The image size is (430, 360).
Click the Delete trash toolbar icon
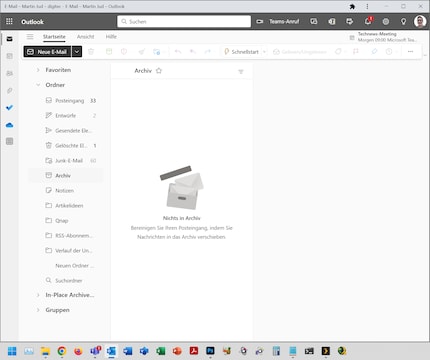point(91,52)
